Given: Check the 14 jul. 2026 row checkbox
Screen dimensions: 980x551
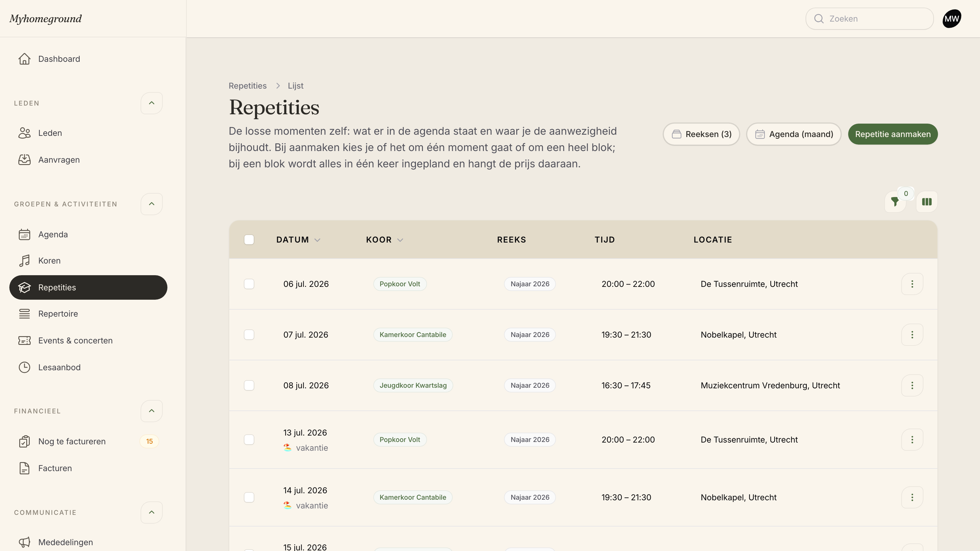Looking at the screenshot, I should [x=249, y=497].
